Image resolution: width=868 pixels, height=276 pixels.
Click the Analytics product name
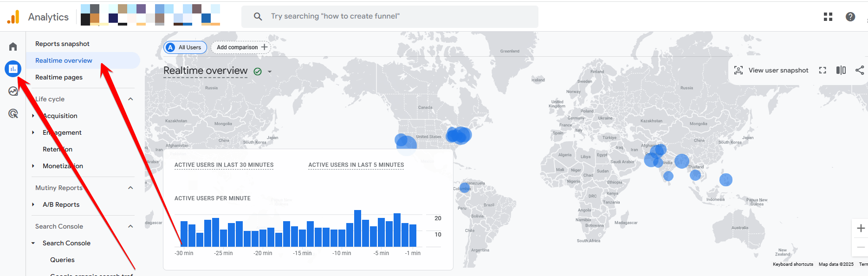[48, 17]
